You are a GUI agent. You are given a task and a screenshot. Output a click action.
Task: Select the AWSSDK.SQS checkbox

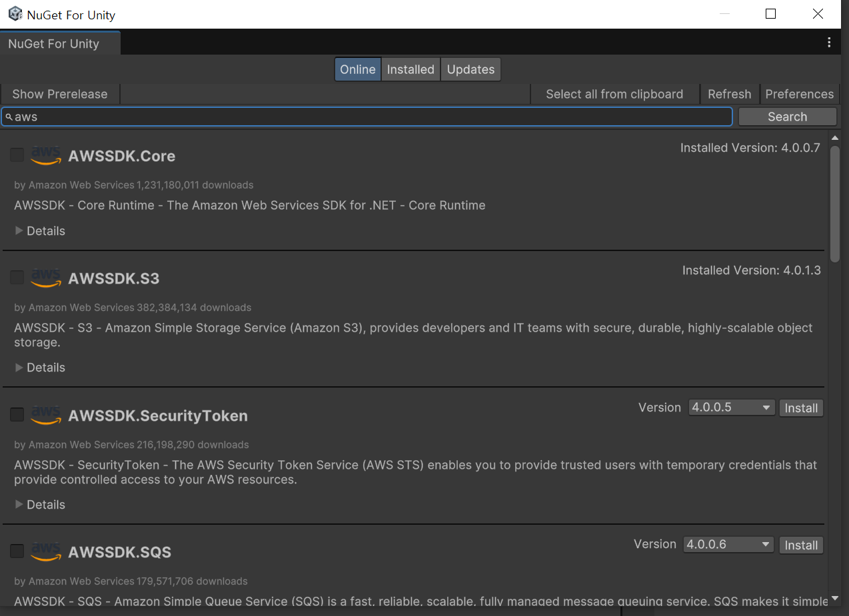coord(17,551)
